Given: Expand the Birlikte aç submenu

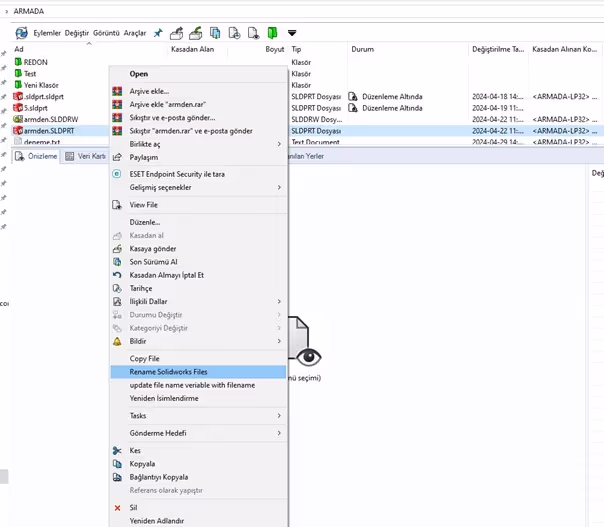Looking at the screenshot, I should coord(199,144).
